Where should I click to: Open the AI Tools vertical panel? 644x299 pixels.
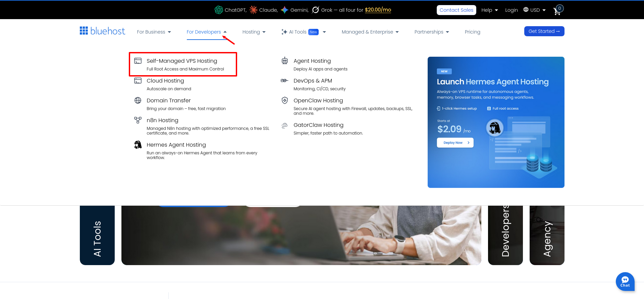tap(97, 235)
